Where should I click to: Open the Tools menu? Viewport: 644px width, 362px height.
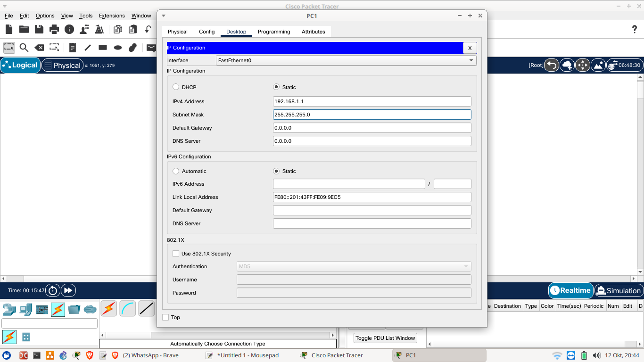[86, 16]
